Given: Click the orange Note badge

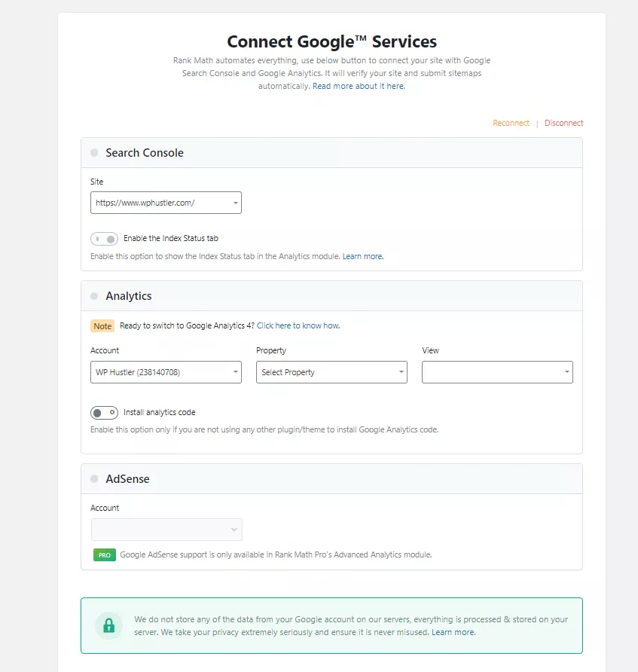Looking at the screenshot, I should tap(102, 326).
